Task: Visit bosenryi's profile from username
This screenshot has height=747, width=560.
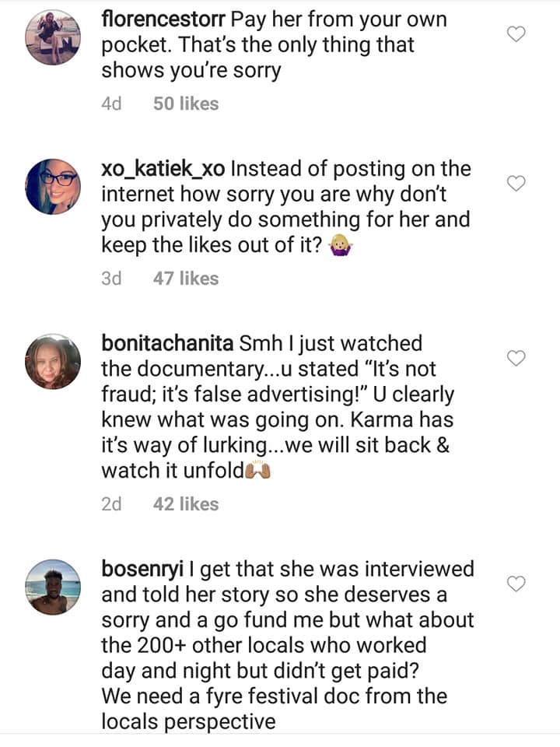Action: click(142, 569)
